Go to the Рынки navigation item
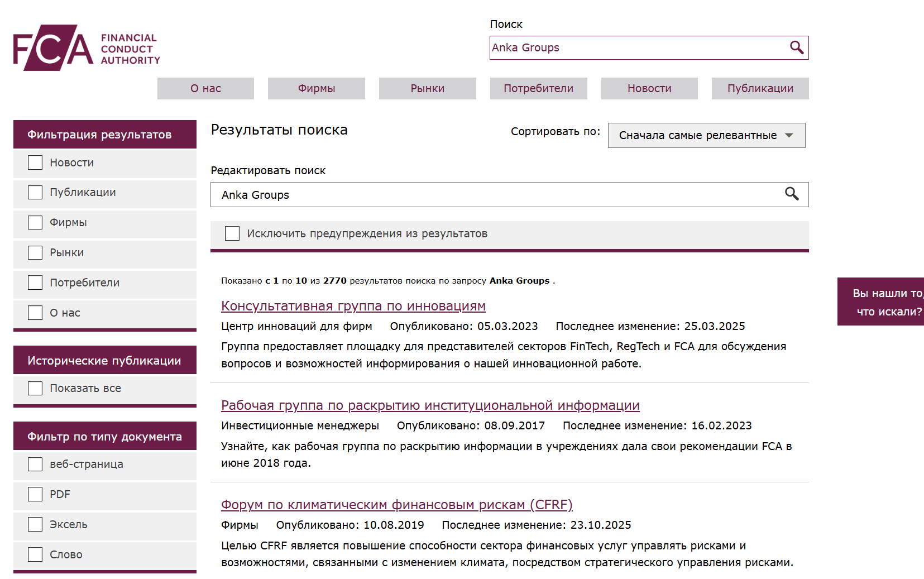924x579 pixels. coord(427,89)
